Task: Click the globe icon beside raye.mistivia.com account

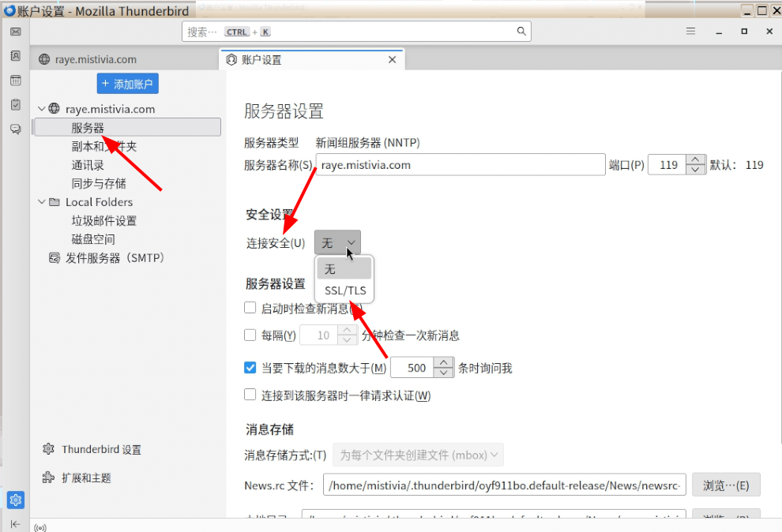Action: pyautogui.click(x=54, y=109)
